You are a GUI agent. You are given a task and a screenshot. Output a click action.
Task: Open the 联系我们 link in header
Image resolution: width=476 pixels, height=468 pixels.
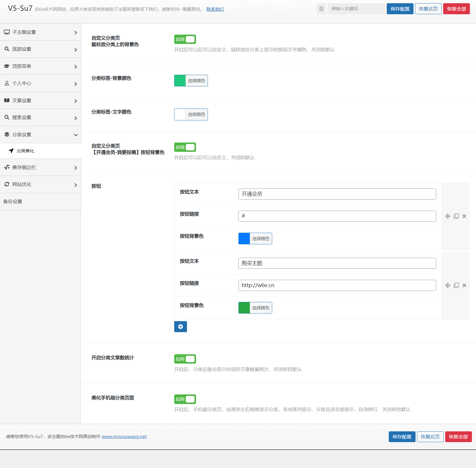215,9
